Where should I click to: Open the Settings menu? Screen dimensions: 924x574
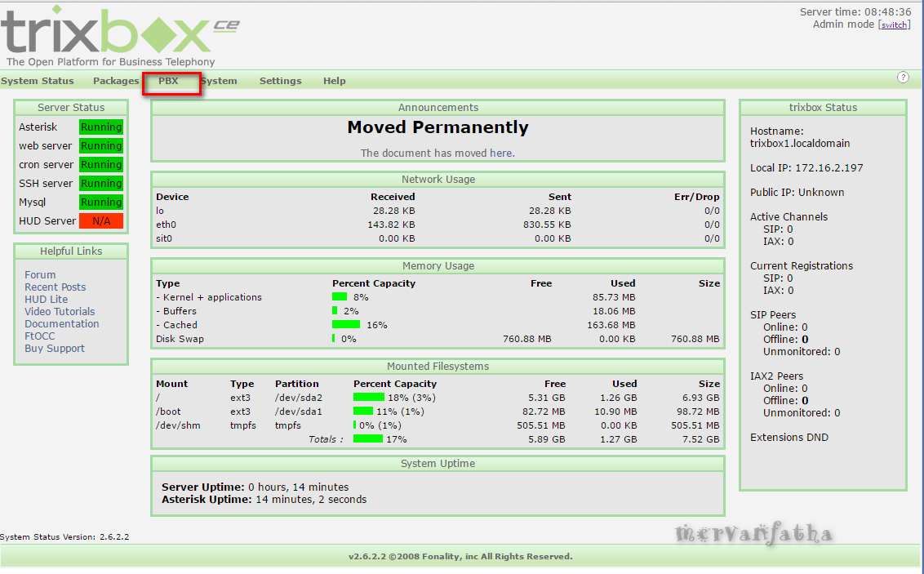(280, 81)
